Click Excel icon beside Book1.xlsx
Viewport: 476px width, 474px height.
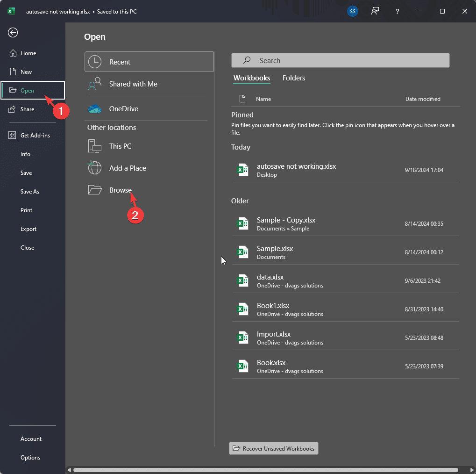(242, 309)
